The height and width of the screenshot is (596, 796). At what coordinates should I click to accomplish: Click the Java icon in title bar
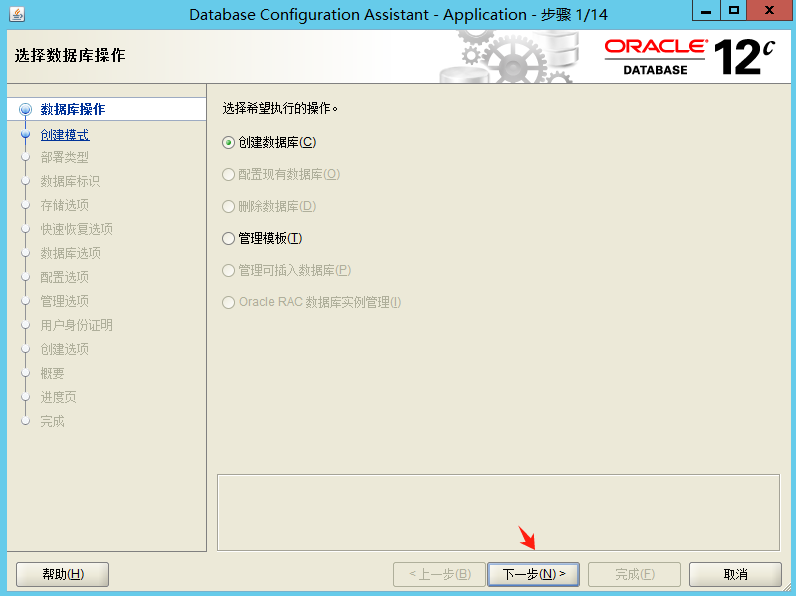(17, 14)
